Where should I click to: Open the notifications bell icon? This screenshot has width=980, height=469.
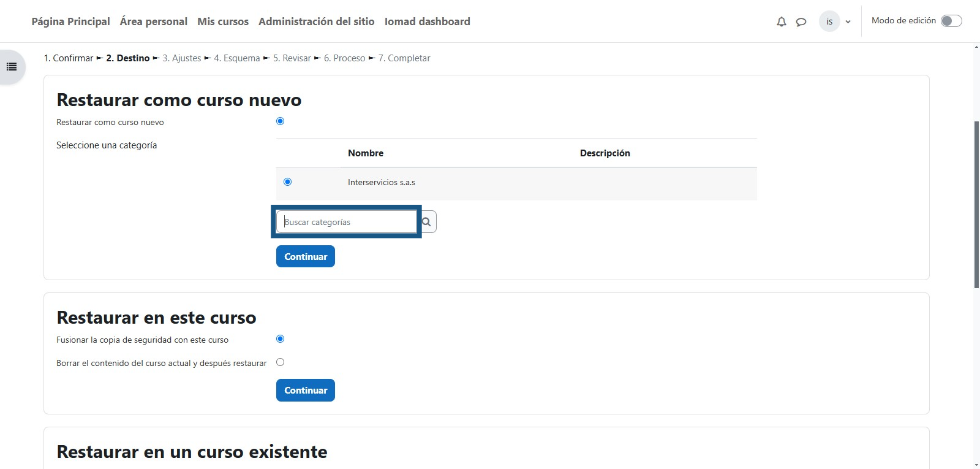click(781, 22)
